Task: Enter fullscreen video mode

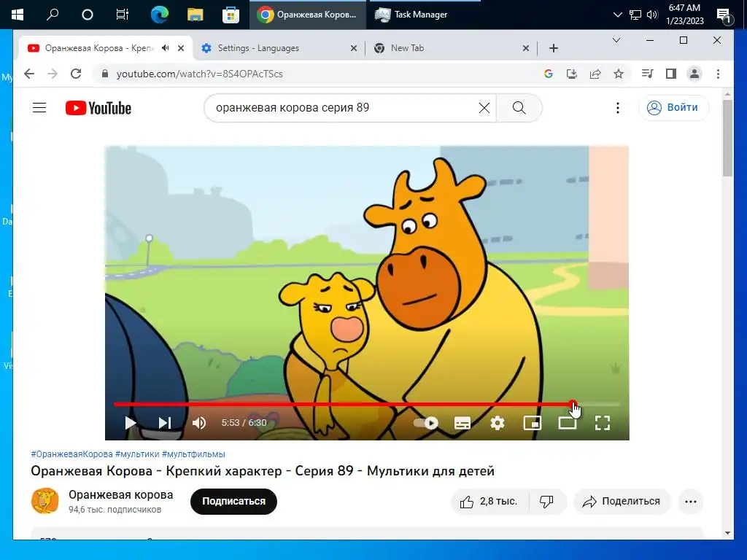Action: pos(603,423)
